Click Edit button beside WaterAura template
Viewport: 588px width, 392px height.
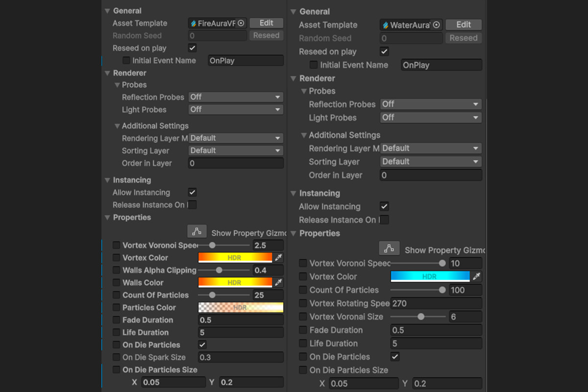464,24
